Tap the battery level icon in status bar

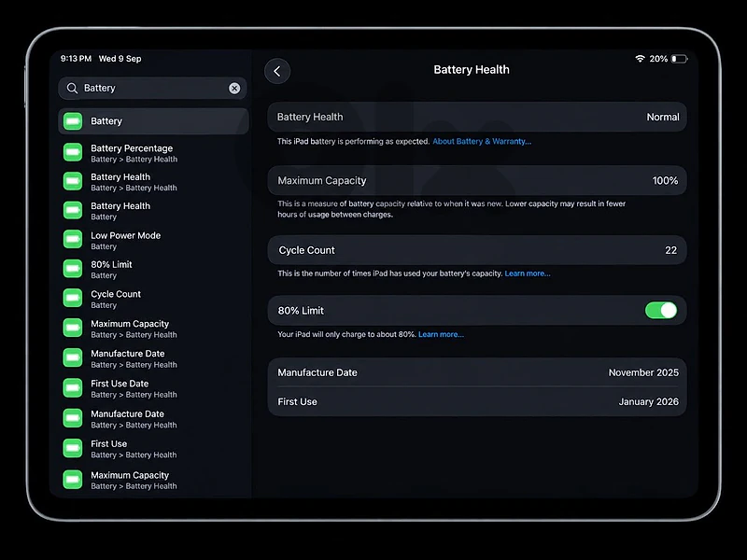tap(679, 59)
